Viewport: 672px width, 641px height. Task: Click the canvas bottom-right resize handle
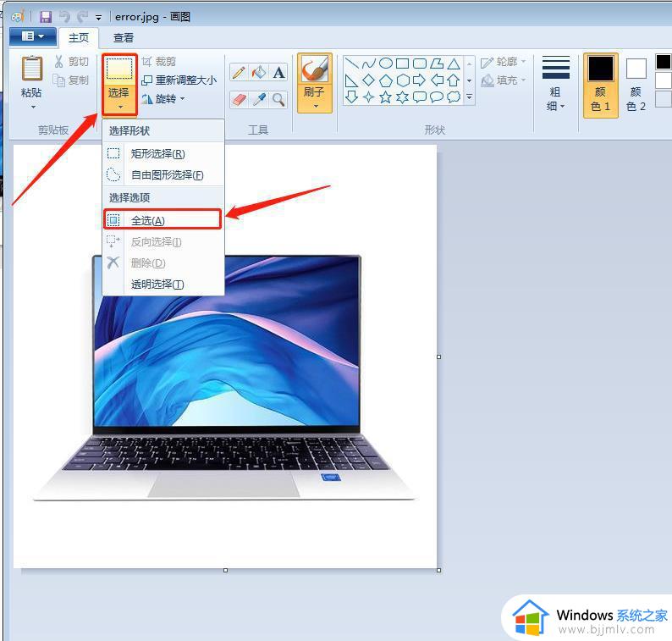(x=438, y=570)
